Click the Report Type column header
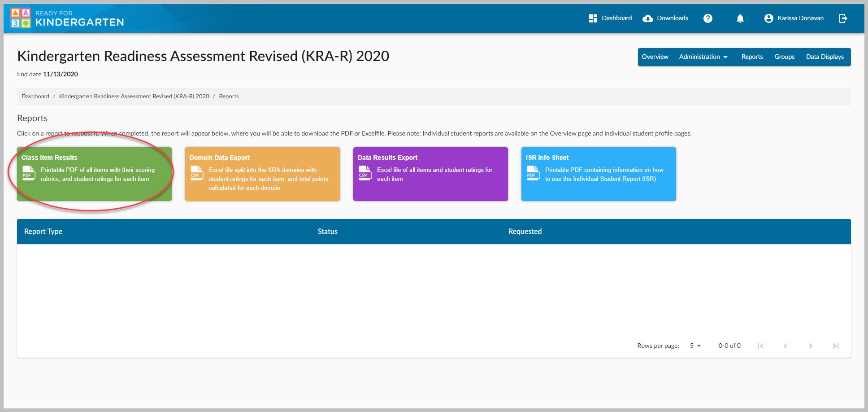The image size is (868, 412). click(43, 232)
